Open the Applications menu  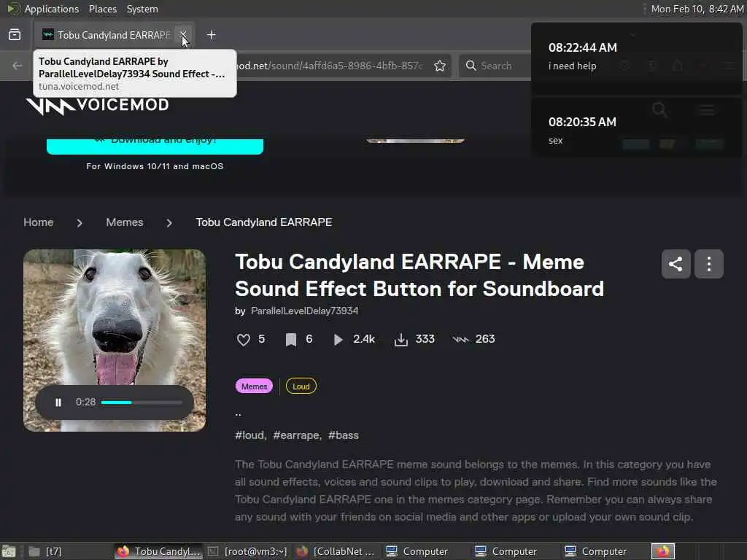point(52,9)
